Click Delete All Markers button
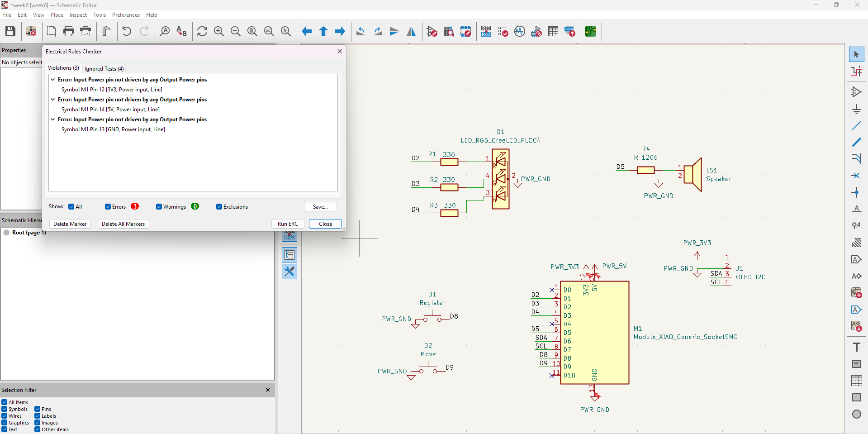The width and height of the screenshot is (868, 434). click(x=123, y=224)
